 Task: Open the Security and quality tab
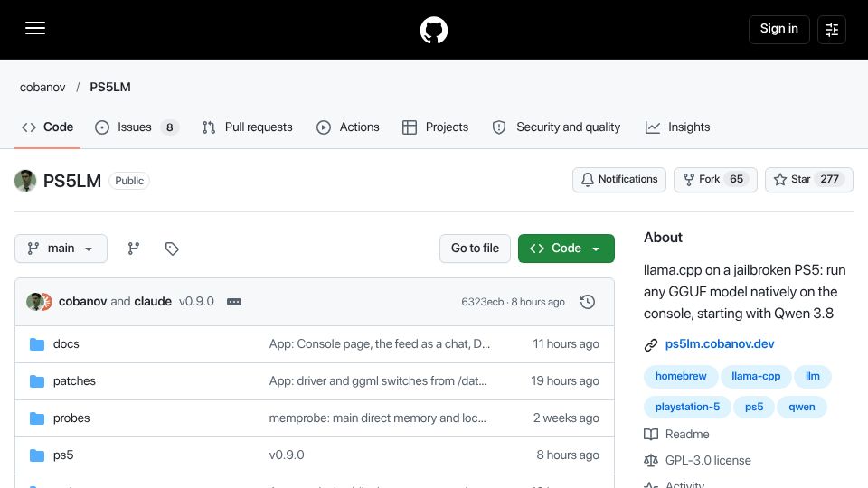pos(556,127)
